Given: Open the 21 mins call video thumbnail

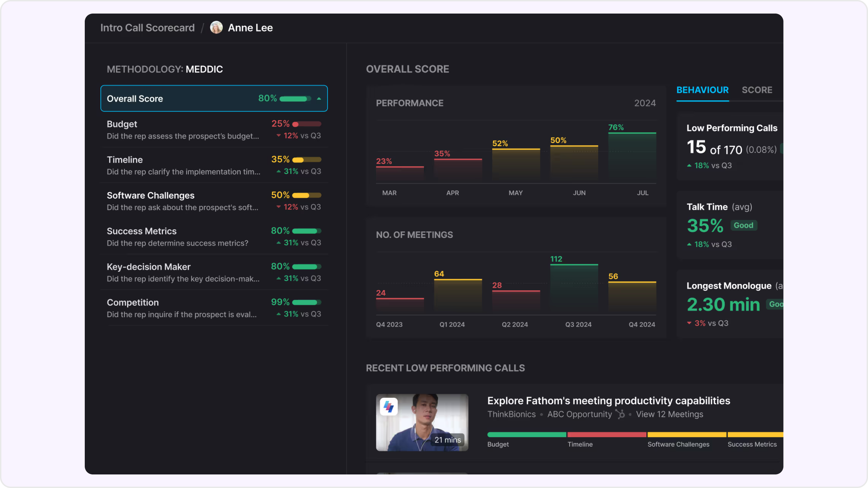Looking at the screenshot, I should pyautogui.click(x=422, y=422).
